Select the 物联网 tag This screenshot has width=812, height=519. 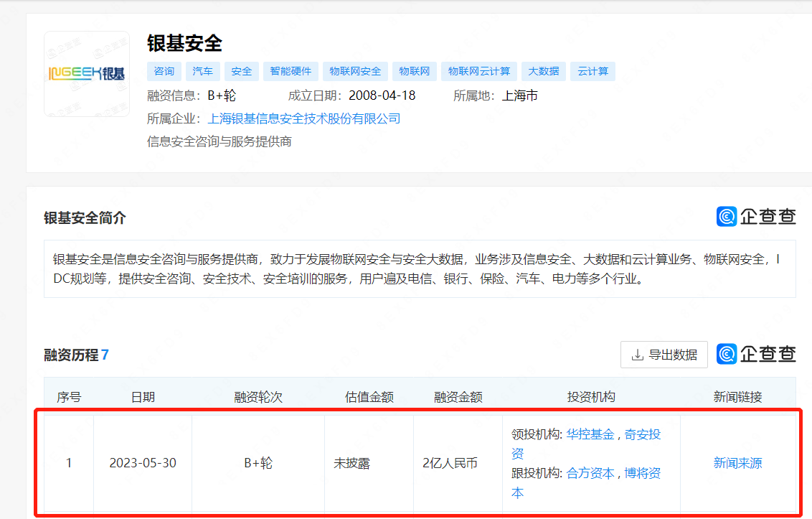tap(415, 72)
